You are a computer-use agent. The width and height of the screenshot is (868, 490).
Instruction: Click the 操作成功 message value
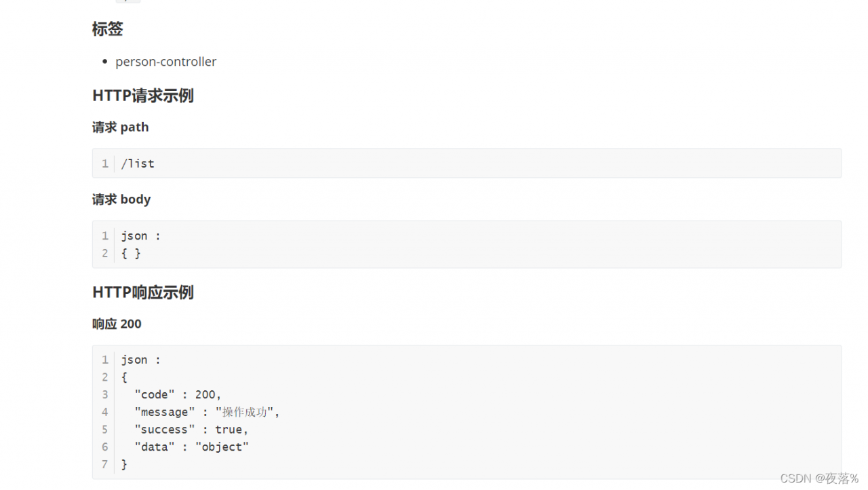click(245, 412)
